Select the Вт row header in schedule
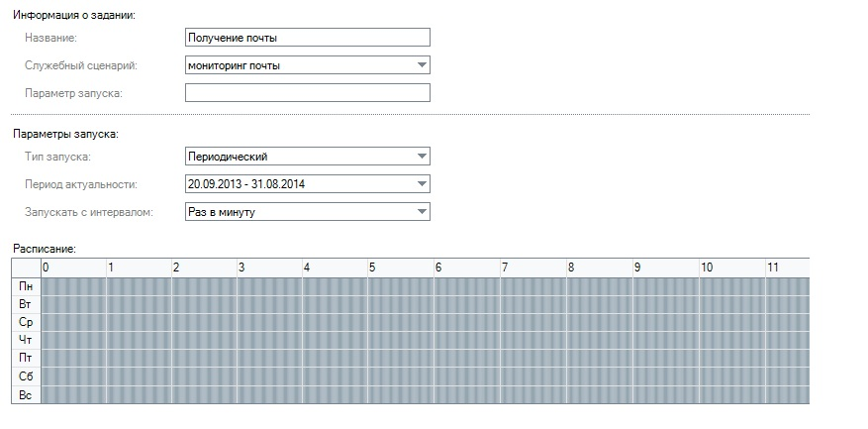This screenshot has width=868, height=429. [26, 304]
